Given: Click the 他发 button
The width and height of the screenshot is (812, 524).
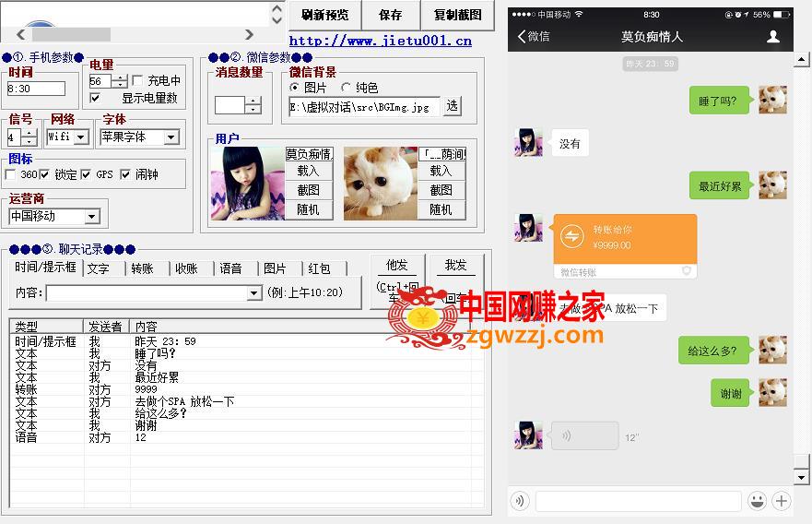Looking at the screenshot, I should point(397,280).
